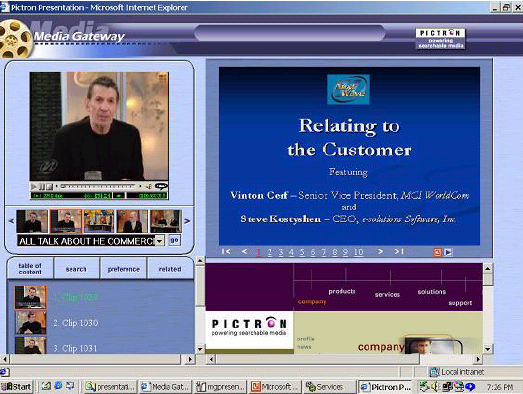The height and width of the screenshot is (394, 523).
Task: Jump to first slide with first-slide arrow
Action: [226, 252]
